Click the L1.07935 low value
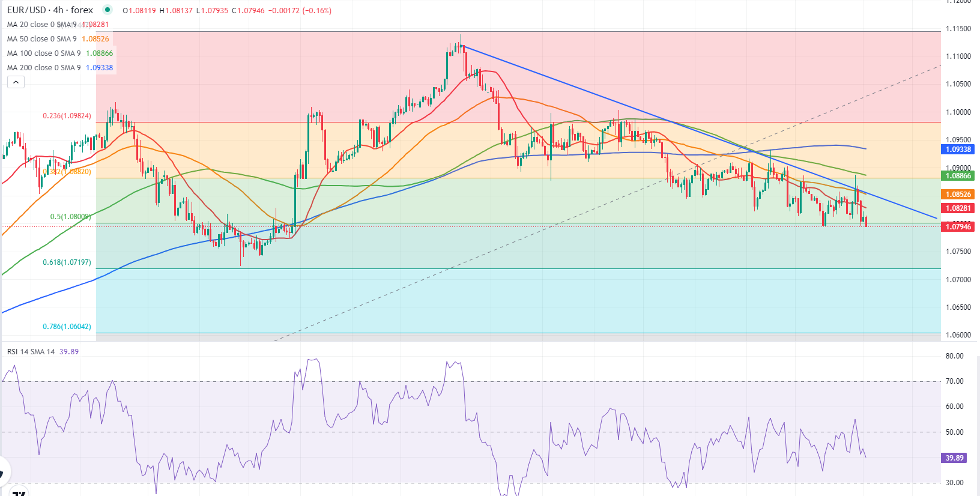Viewport: 980px width, 496px height. pyautogui.click(x=213, y=11)
